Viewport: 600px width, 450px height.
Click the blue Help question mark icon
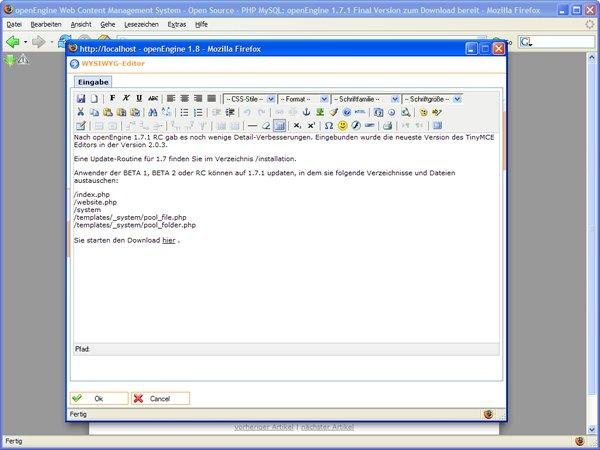(347, 112)
